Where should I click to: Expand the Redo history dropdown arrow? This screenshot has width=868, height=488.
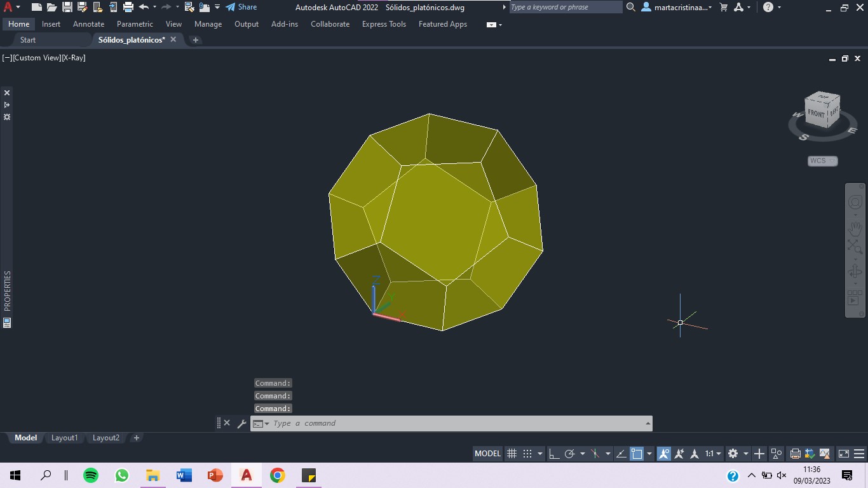177,7
